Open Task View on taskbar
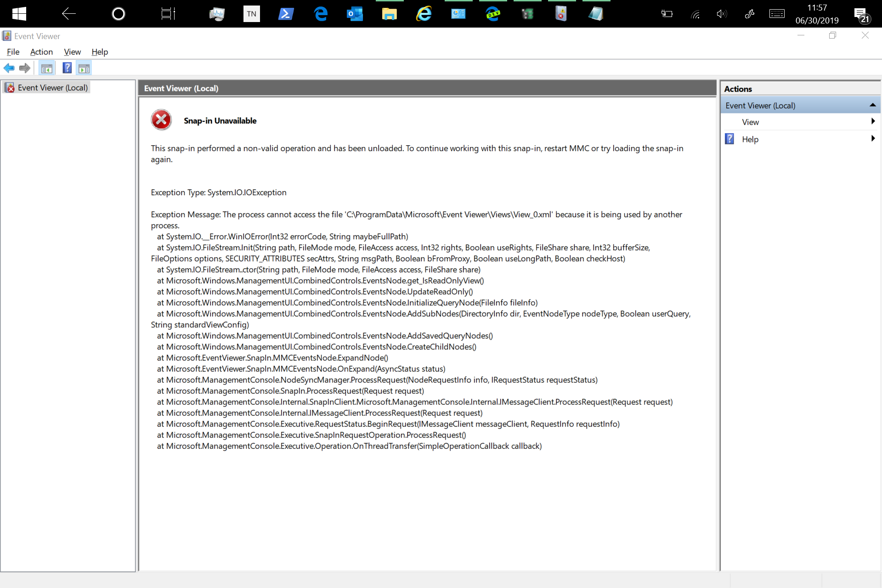882x588 pixels. click(168, 14)
